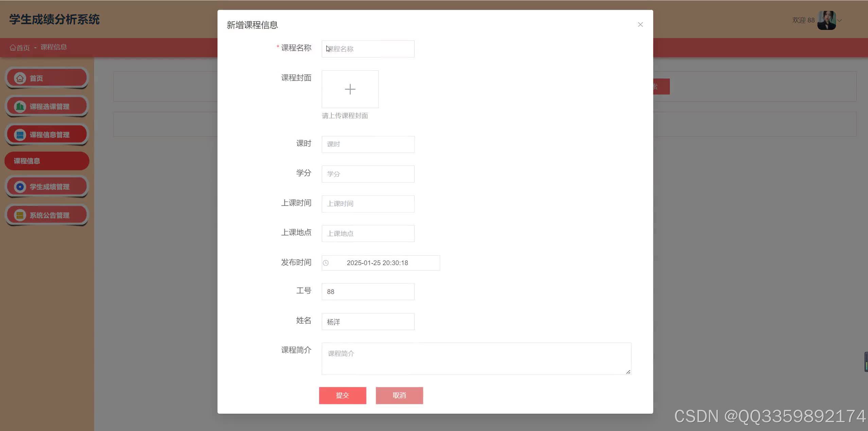Click the 课程简介 text area
This screenshot has width=868, height=431.
[475, 358]
